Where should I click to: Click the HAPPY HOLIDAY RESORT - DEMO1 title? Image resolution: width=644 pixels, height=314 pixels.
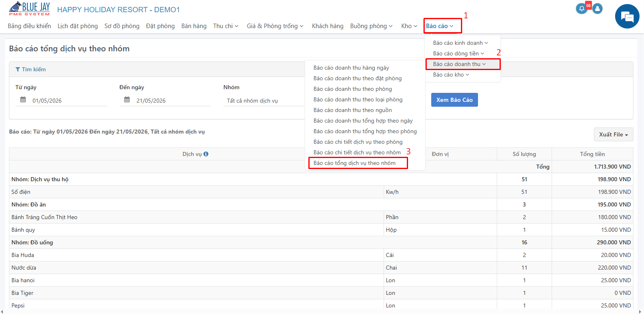click(118, 10)
